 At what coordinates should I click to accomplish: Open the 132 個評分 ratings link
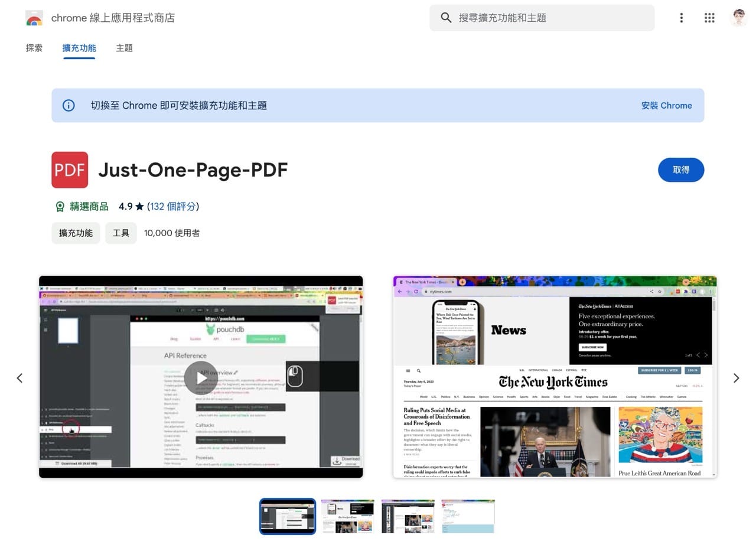click(173, 206)
